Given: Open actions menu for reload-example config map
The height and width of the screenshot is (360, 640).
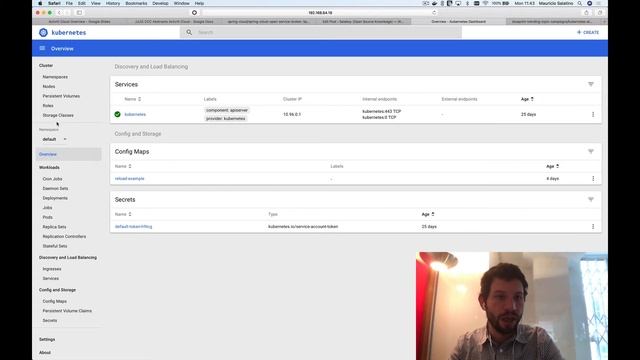Looking at the screenshot, I should (593, 178).
